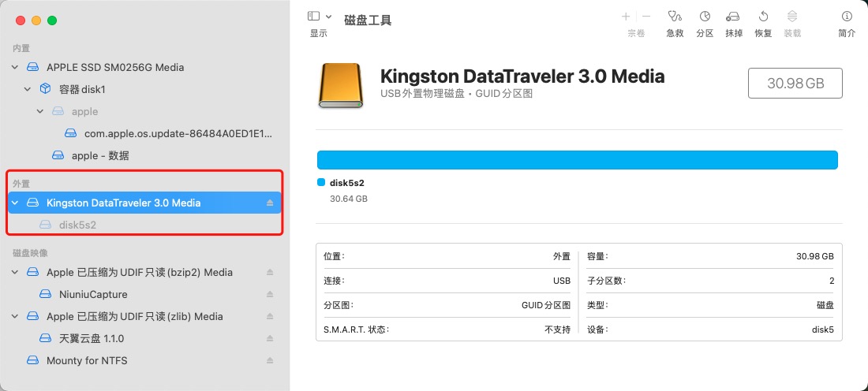This screenshot has width=868, height=391.
Task: Open the Partition (分区) tool
Action: click(x=705, y=17)
